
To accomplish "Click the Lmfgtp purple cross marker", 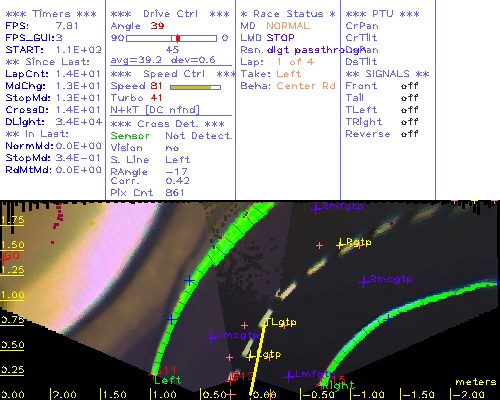I will (289, 377).
